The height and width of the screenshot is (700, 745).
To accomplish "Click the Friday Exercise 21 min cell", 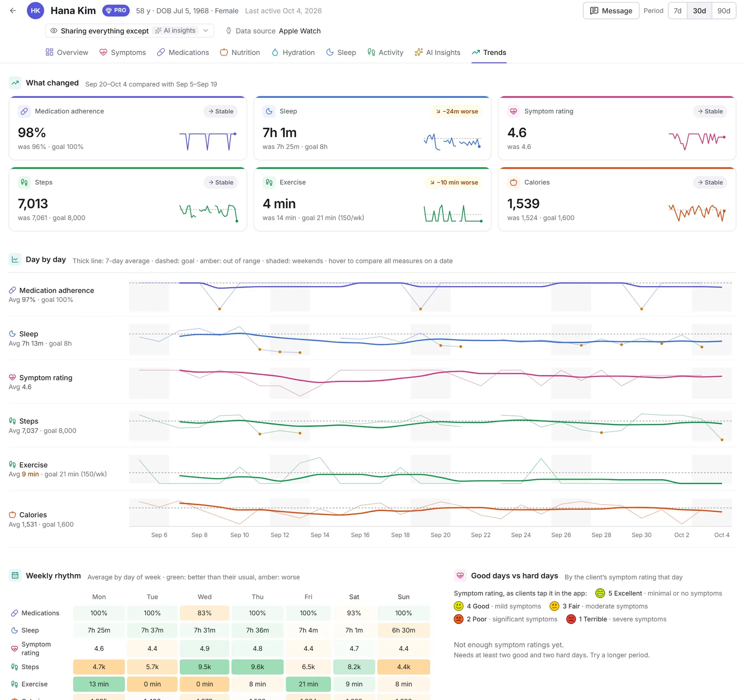I will [x=308, y=684].
